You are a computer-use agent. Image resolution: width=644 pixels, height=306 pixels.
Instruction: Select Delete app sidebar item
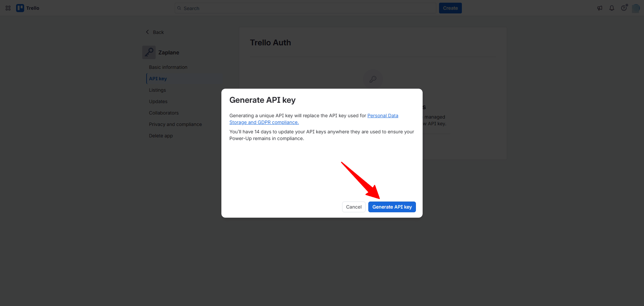click(161, 136)
